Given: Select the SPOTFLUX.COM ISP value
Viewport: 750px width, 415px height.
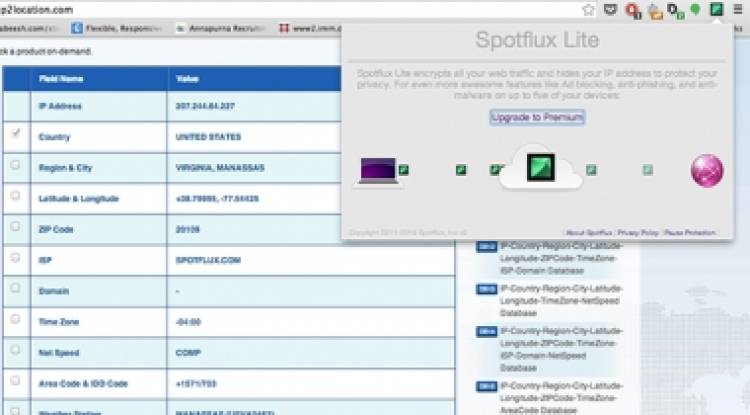Looking at the screenshot, I should coord(208,260).
